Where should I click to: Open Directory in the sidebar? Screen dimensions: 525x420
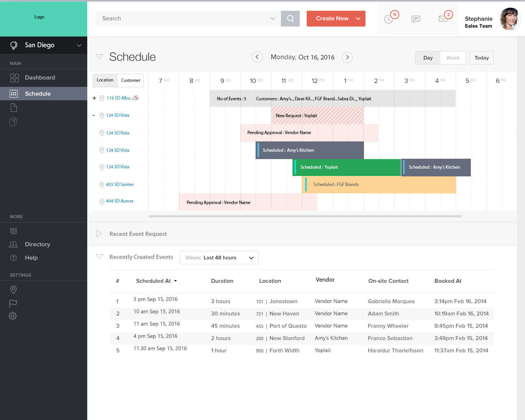pyautogui.click(x=37, y=244)
